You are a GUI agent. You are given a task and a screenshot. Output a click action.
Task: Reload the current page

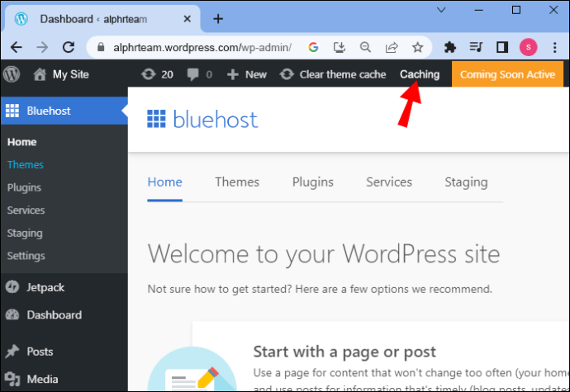69,47
